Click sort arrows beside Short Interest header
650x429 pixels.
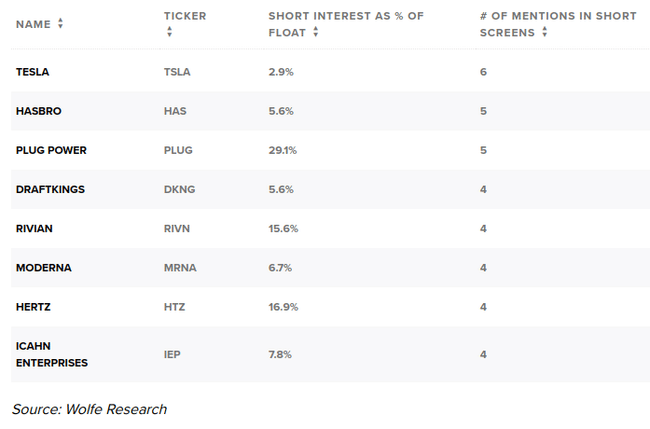316,32
